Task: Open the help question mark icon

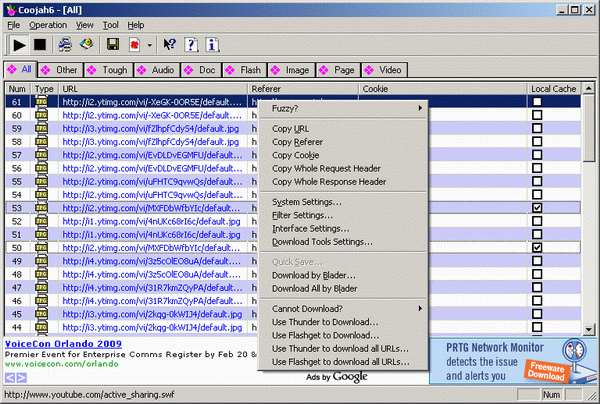Action: tap(191, 45)
